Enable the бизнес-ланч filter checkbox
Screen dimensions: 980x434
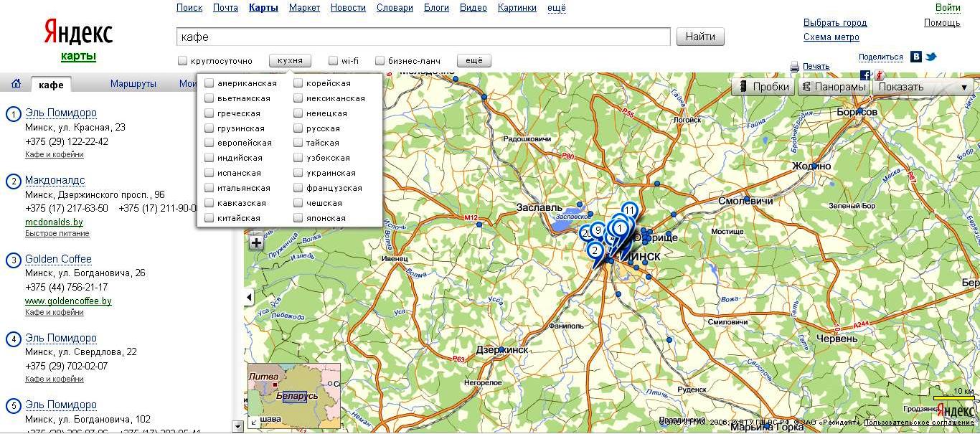point(380,61)
